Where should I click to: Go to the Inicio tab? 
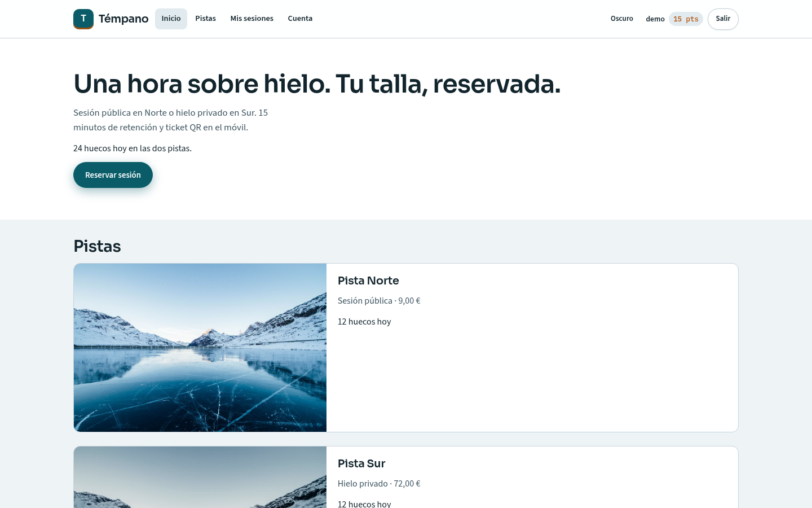[x=171, y=19]
